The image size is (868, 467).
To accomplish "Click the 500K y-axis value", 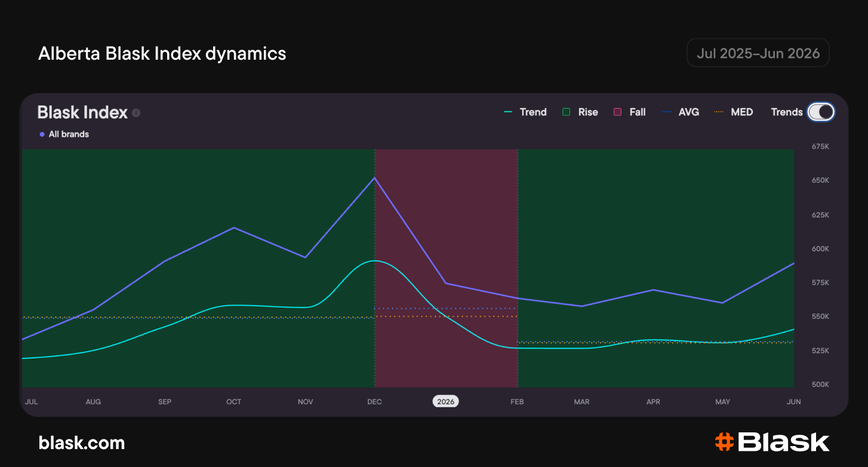I will pyautogui.click(x=820, y=385).
